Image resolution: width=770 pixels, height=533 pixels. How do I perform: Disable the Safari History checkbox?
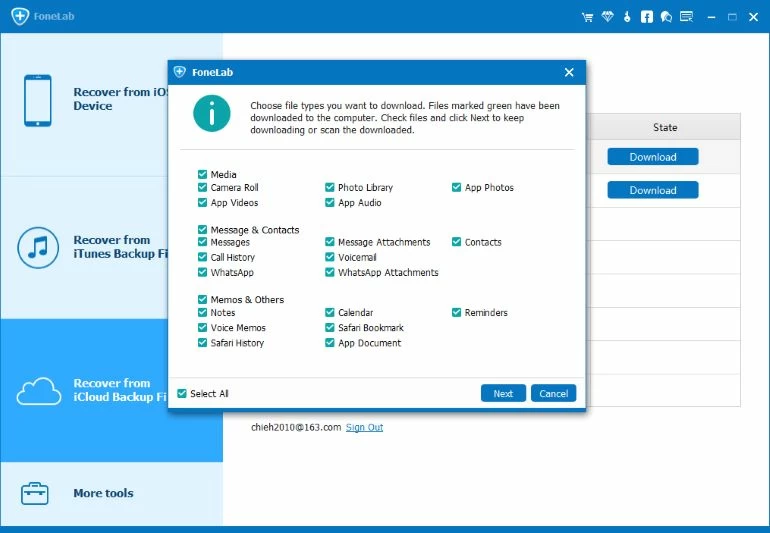(203, 343)
